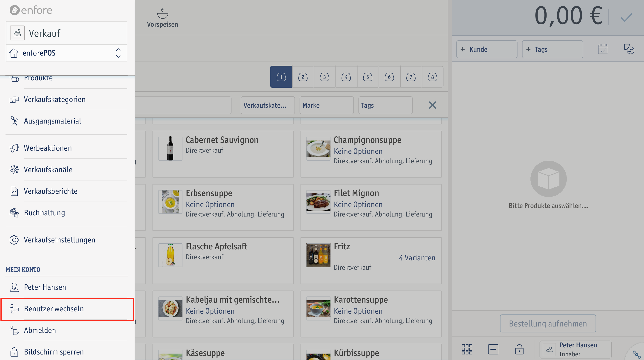Image resolution: width=644 pixels, height=360 pixels.
Task: Click the Verkaufseinstellungen gear icon
Action: (14, 240)
